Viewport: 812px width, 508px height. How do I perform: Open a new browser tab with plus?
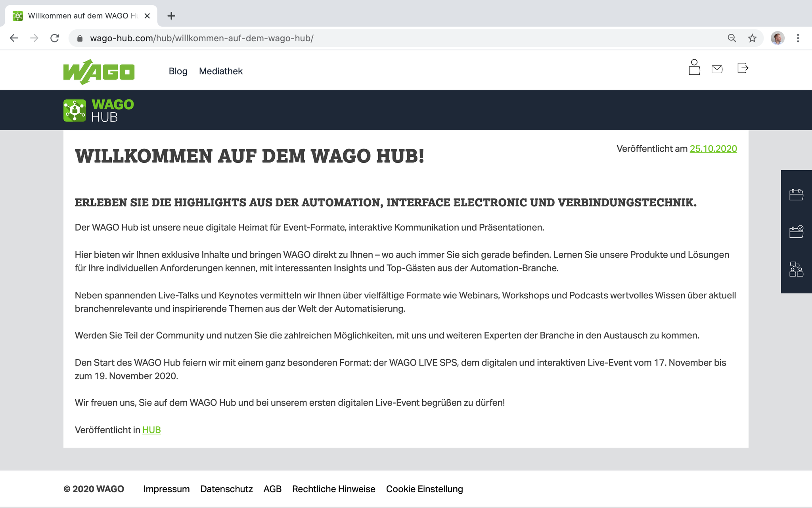coord(171,16)
